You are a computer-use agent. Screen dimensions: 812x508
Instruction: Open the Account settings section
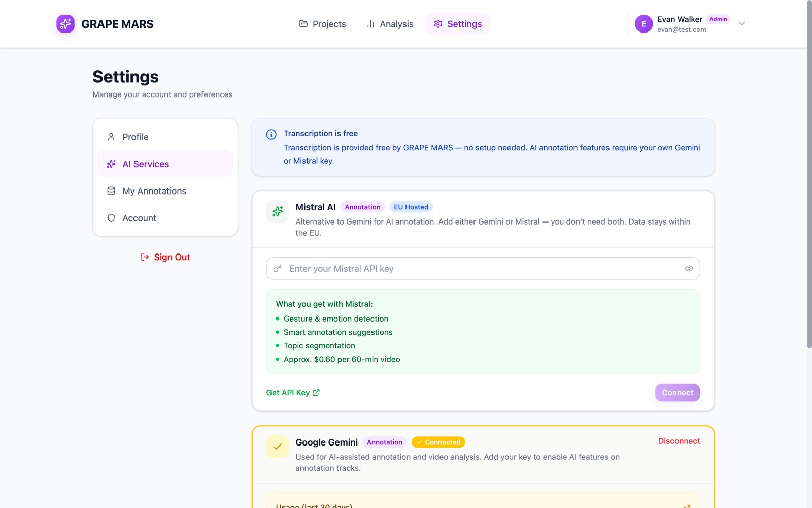pyautogui.click(x=165, y=218)
